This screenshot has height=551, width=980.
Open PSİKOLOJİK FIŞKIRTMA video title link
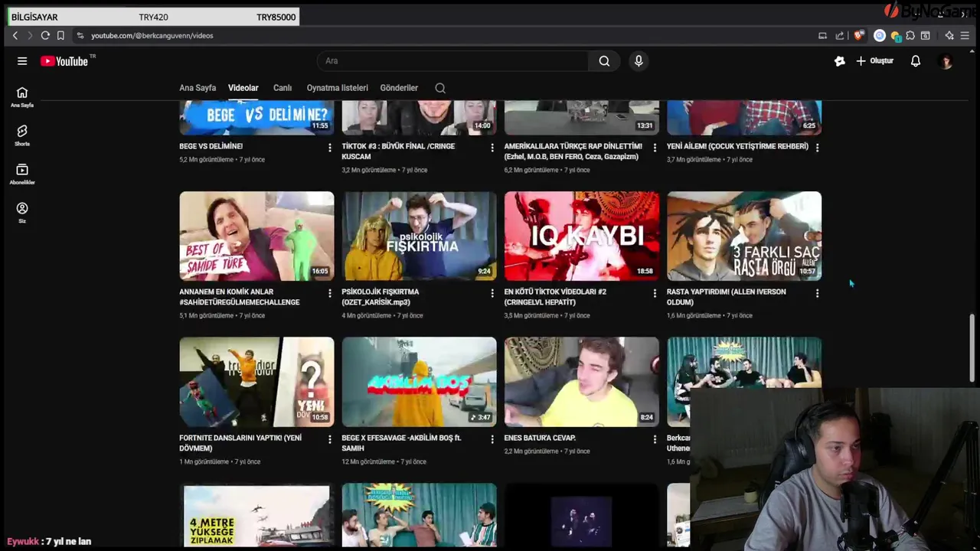coord(381,297)
